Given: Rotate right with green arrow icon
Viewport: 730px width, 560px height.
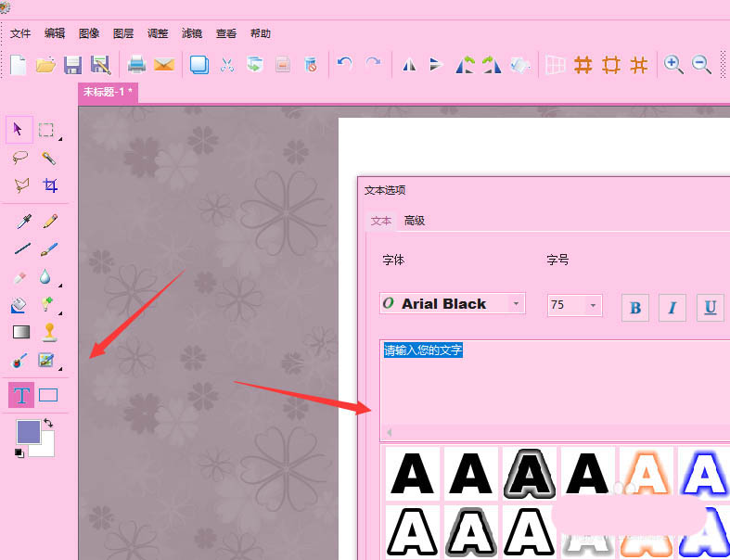Looking at the screenshot, I should [492, 64].
